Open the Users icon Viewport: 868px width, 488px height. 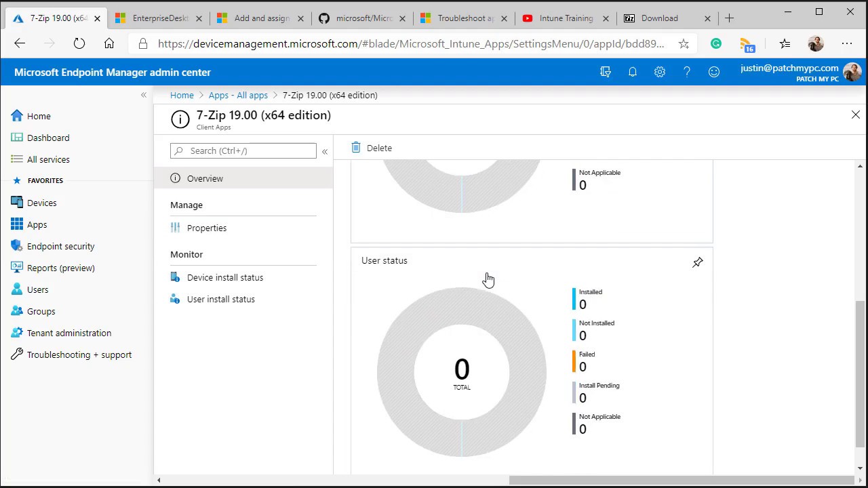[x=17, y=289]
